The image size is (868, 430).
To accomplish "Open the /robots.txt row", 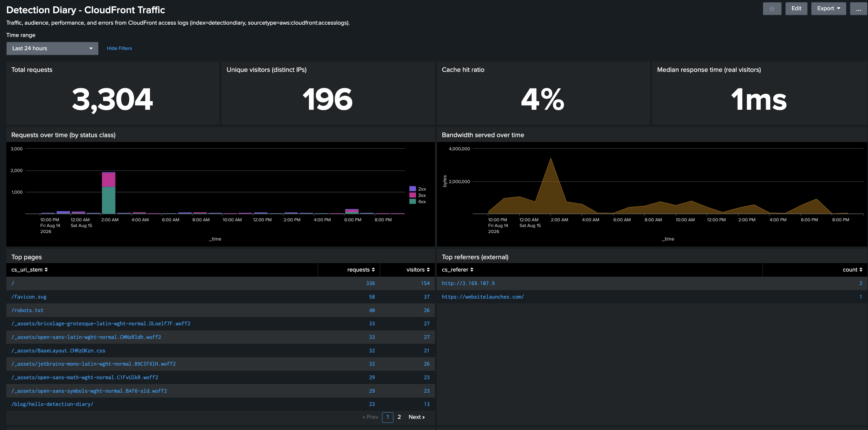I will 220,310.
